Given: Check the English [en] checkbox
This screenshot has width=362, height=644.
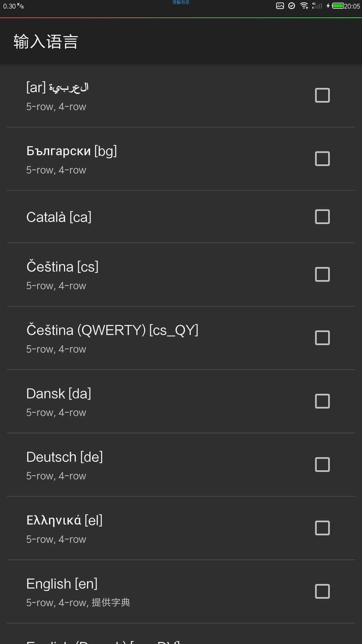Looking at the screenshot, I should tap(322, 591).
